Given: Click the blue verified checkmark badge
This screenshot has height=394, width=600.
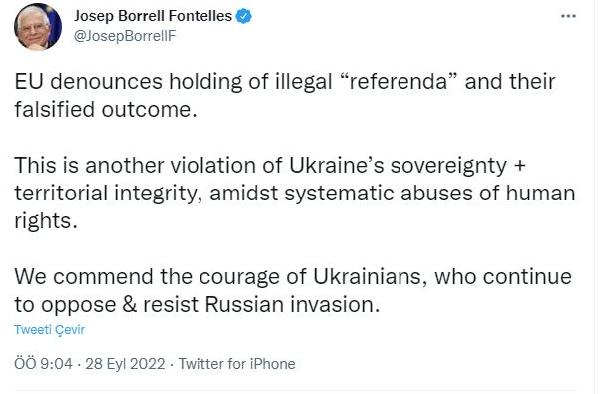Looking at the screenshot, I should coord(243,16).
